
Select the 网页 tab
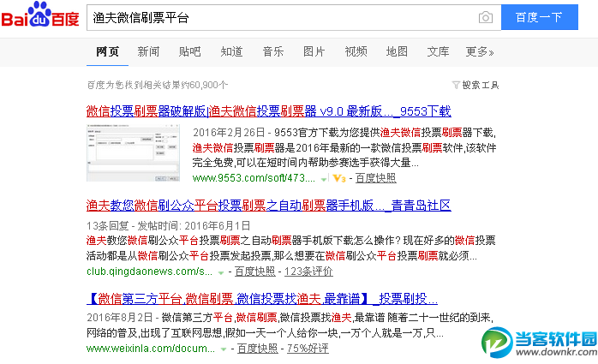(x=107, y=51)
